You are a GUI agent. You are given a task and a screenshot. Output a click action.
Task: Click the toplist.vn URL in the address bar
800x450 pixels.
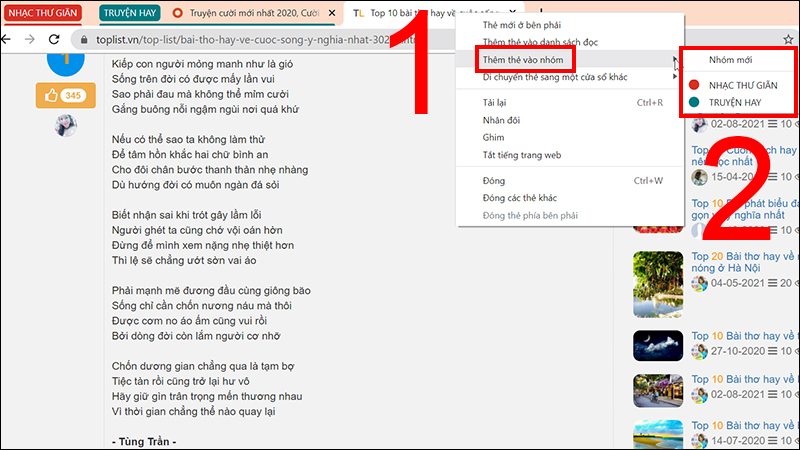[255, 40]
